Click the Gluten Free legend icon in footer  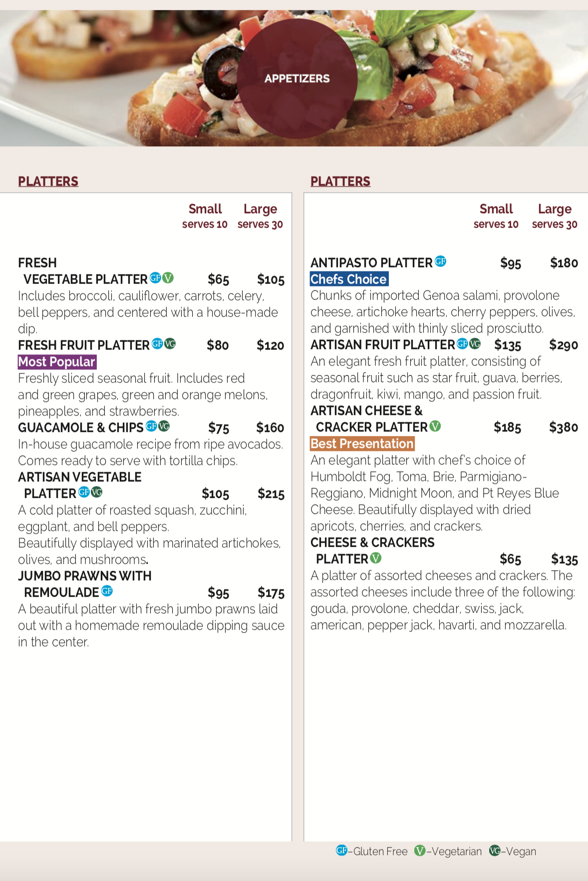point(341,851)
